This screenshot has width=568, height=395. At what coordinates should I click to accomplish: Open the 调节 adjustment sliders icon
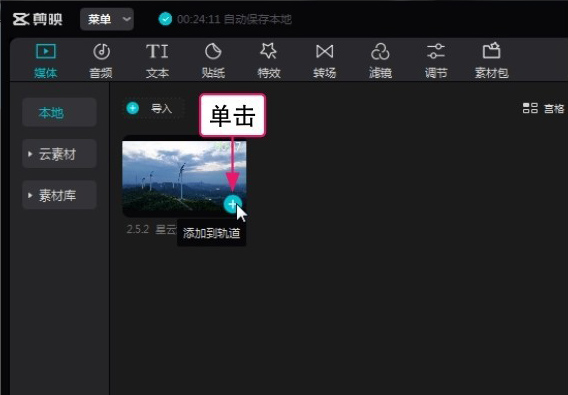coord(436,51)
